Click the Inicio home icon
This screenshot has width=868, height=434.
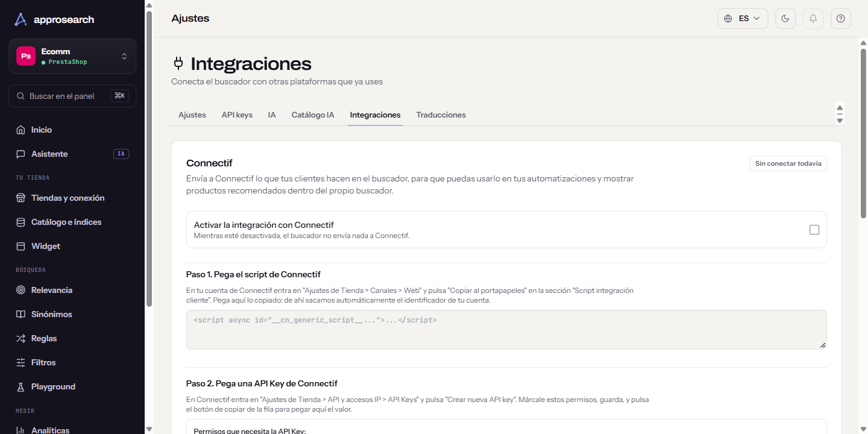point(20,130)
